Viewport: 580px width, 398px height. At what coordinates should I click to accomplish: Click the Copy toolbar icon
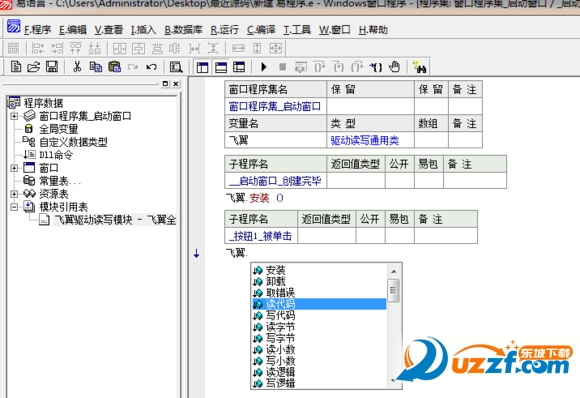[96, 67]
